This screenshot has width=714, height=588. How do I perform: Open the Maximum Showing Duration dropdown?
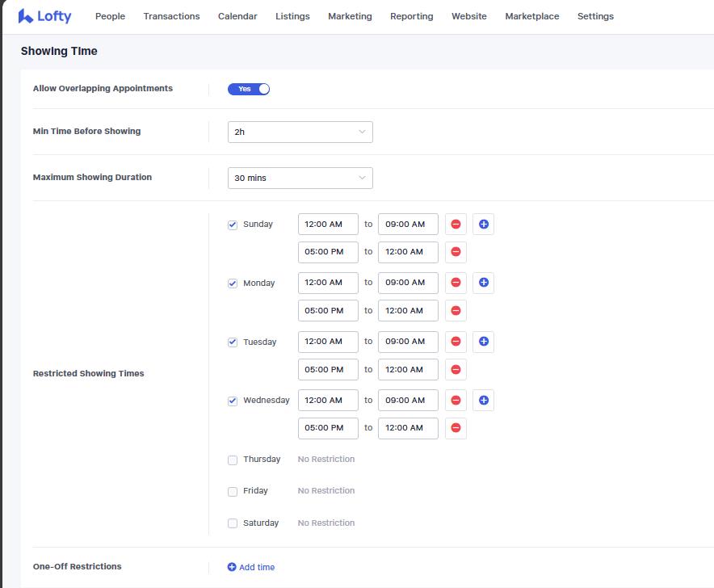(300, 178)
